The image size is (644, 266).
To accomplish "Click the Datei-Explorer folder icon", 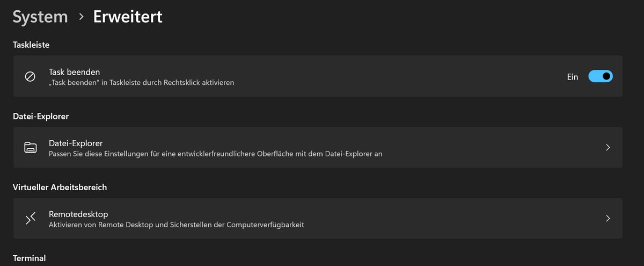I will coord(31,148).
